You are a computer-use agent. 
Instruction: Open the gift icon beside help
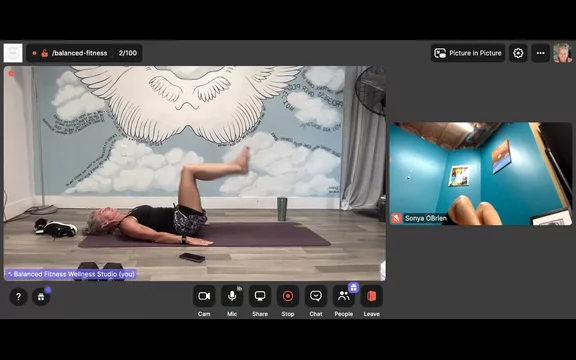pyautogui.click(x=41, y=297)
